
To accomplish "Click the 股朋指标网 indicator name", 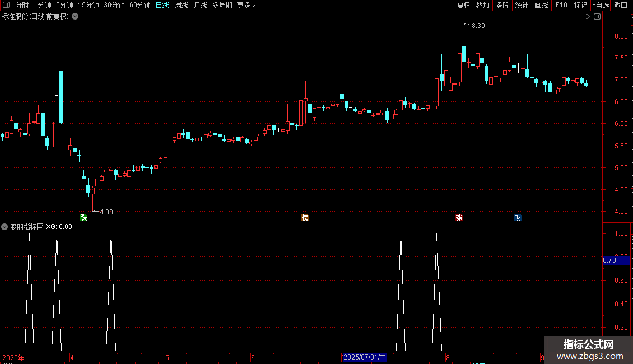I will click(27, 227).
